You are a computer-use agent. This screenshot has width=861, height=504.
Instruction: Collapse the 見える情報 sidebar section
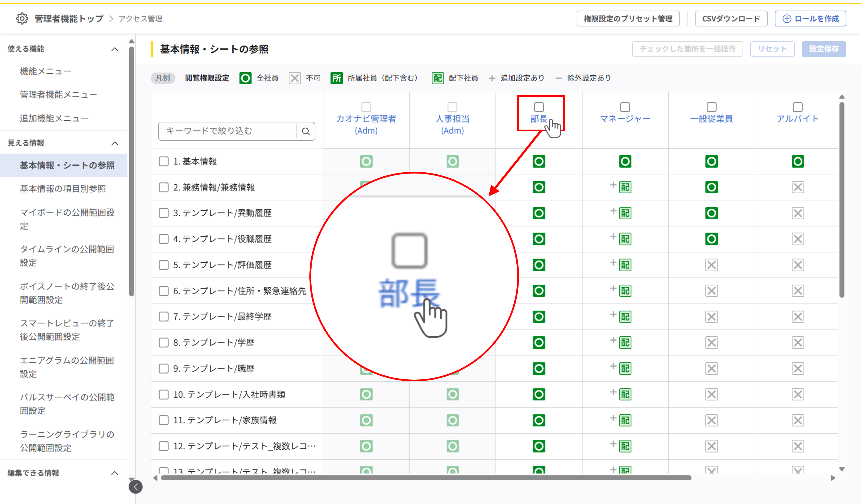[115, 143]
